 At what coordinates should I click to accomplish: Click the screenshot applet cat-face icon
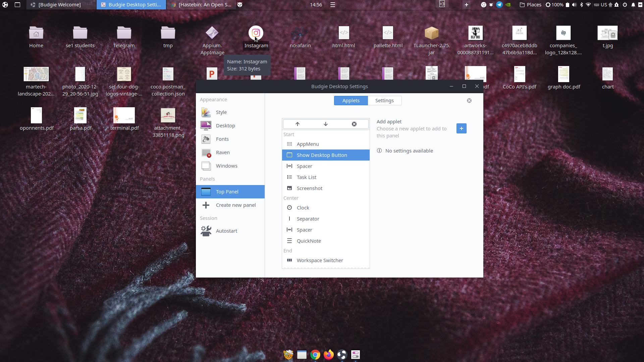tap(240, 5)
